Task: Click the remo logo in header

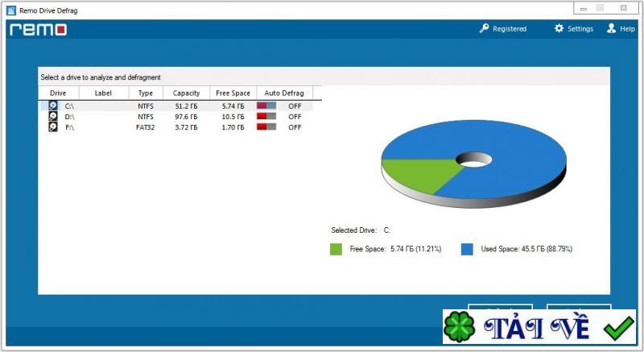Action: click(38, 30)
